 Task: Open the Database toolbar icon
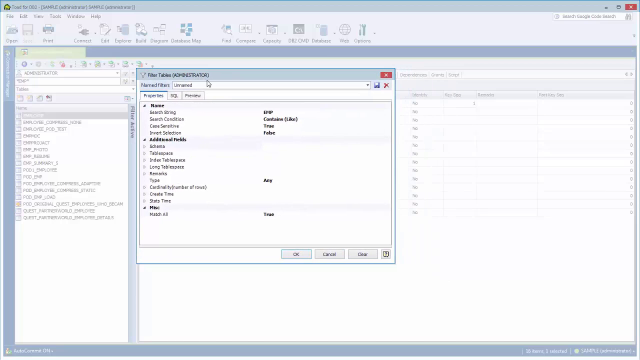(x=321, y=33)
